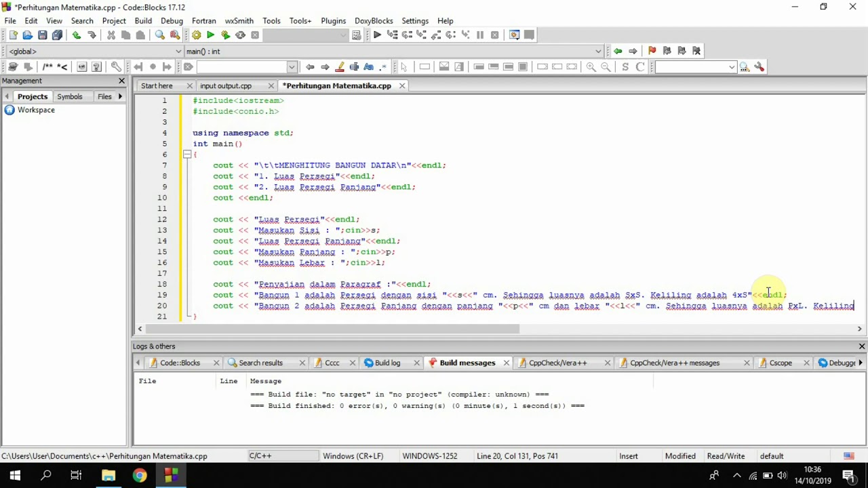Toggle the bookmark with the red flag icon
The image size is (868, 488).
(652, 51)
